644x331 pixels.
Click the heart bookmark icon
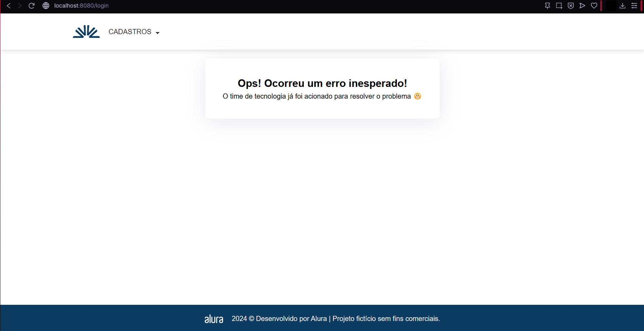click(x=594, y=6)
